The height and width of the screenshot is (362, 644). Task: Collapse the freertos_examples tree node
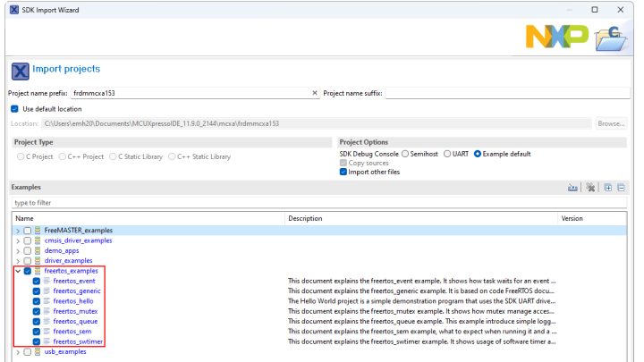point(18,271)
